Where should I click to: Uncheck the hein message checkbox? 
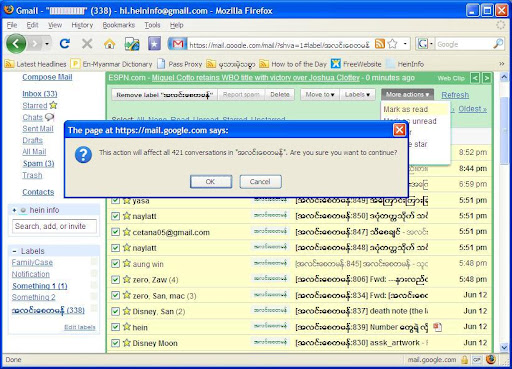[x=115, y=327]
